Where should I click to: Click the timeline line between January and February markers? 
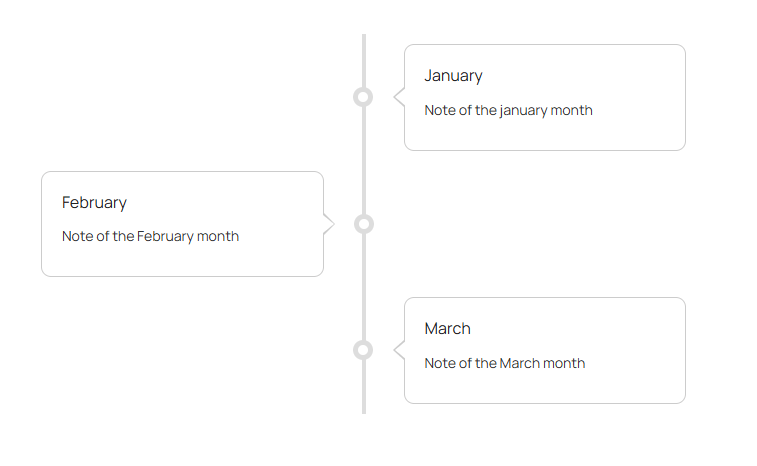pyautogui.click(x=364, y=160)
